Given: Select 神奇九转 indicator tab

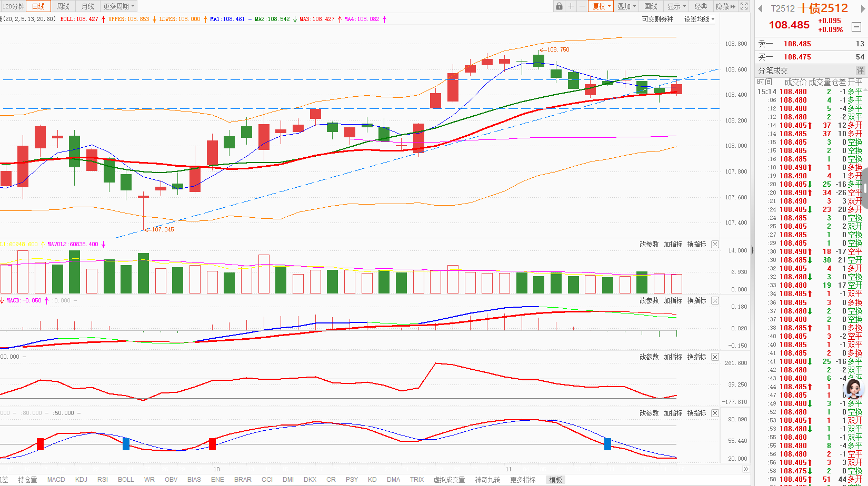Looking at the screenshot, I should point(487,480).
